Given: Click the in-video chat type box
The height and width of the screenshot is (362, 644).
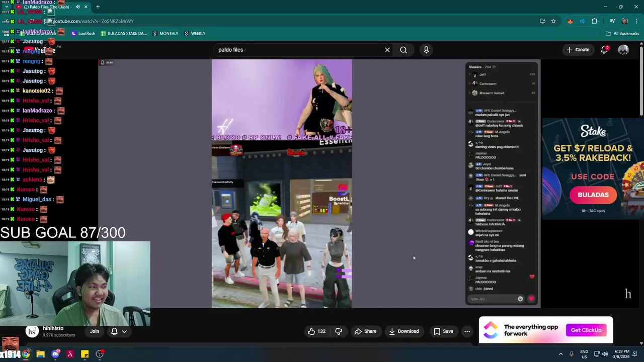Looking at the screenshot, I should coord(496,299).
